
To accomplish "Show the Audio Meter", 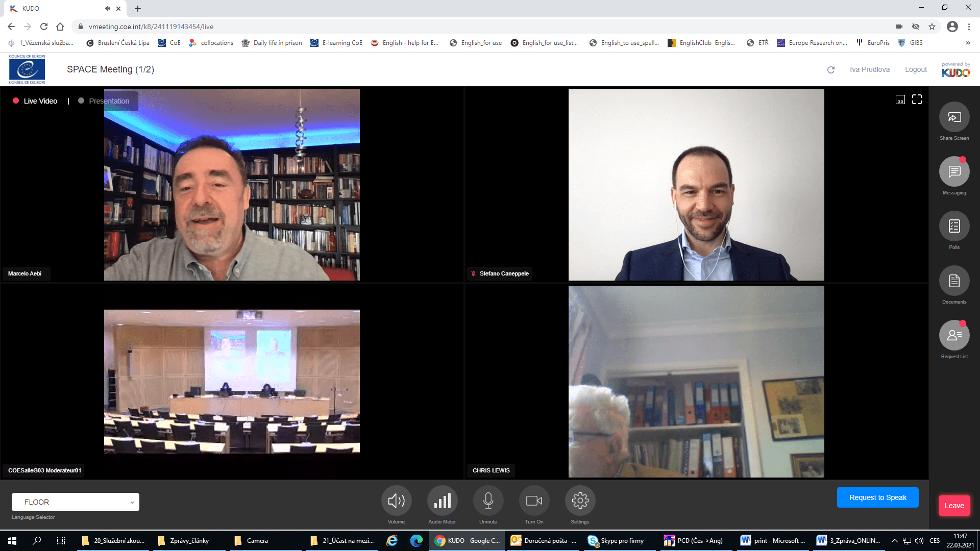I will click(x=442, y=500).
